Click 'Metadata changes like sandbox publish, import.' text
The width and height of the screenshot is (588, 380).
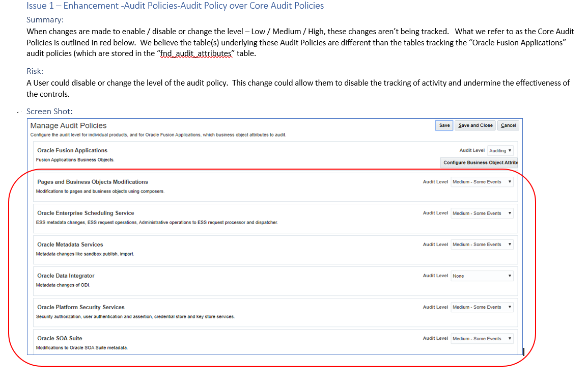click(x=85, y=254)
